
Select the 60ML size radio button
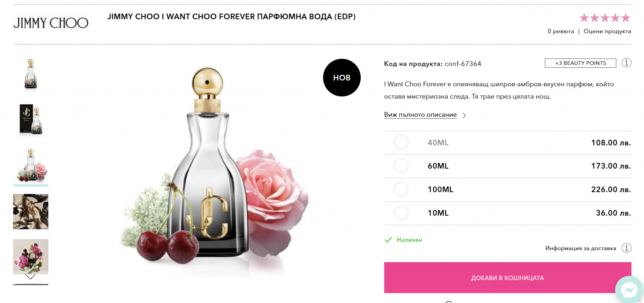[401, 166]
